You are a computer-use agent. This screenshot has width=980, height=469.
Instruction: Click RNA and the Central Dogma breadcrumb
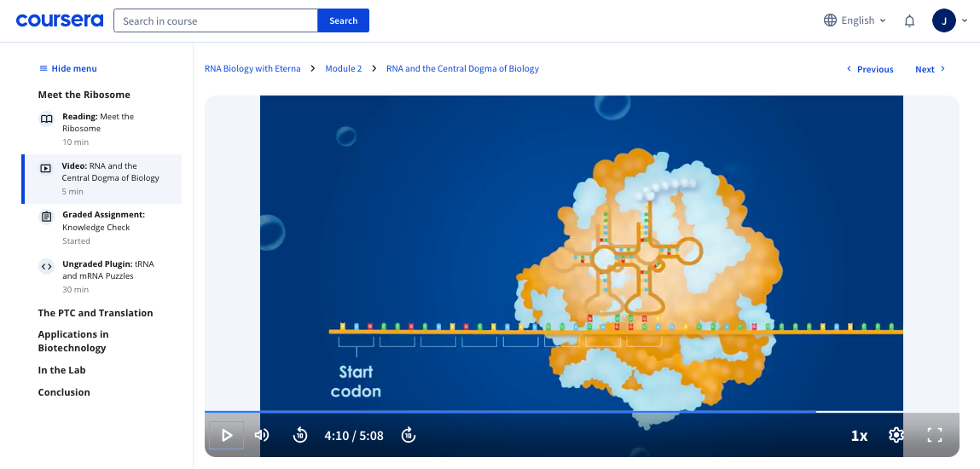pos(462,69)
